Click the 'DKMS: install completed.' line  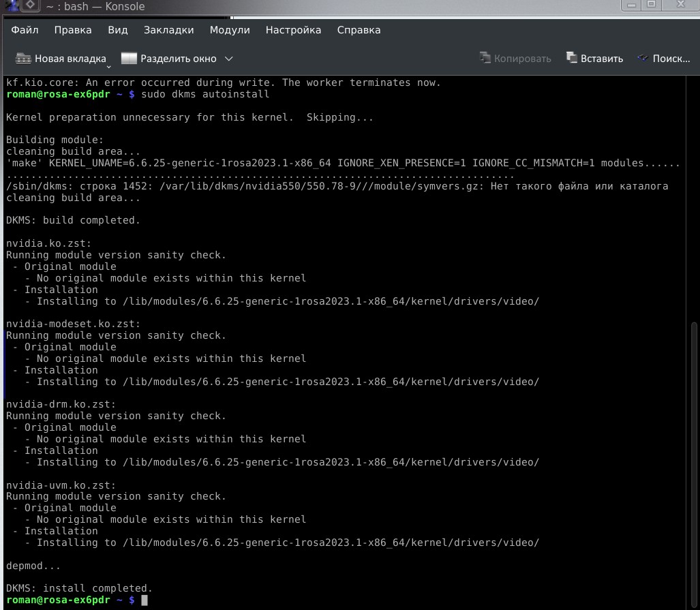(79, 588)
